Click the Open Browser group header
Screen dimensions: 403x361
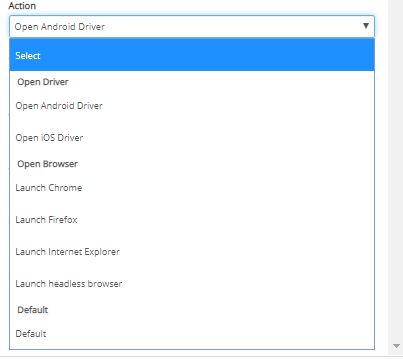48,164
